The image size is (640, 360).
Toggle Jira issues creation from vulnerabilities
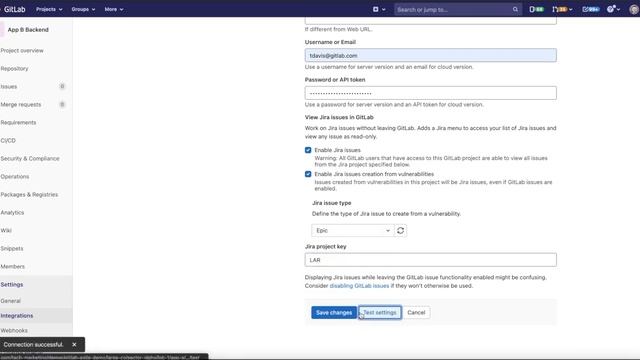(x=308, y=174)
